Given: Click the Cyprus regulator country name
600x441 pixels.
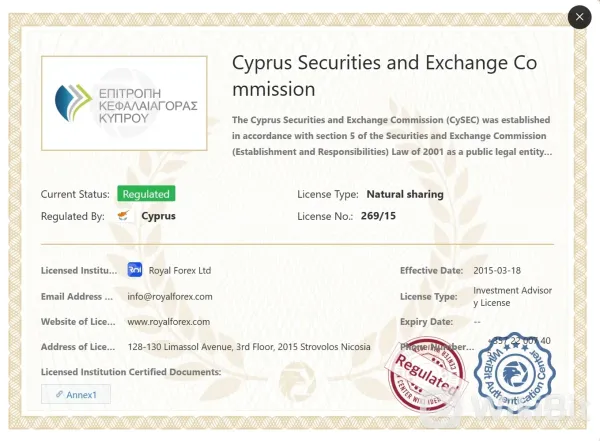Looking at the screenshot, I should pyautogui.click(x=158, y=216).
